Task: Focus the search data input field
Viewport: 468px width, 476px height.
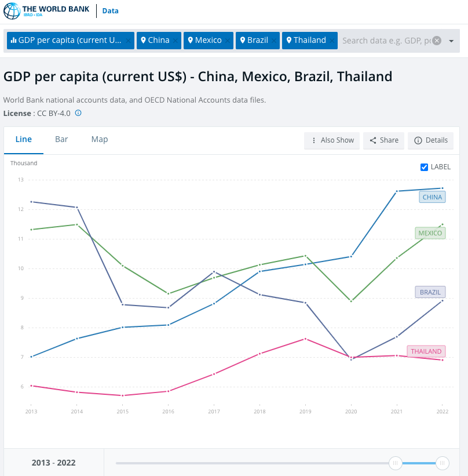Action: [x=385, y=41]
